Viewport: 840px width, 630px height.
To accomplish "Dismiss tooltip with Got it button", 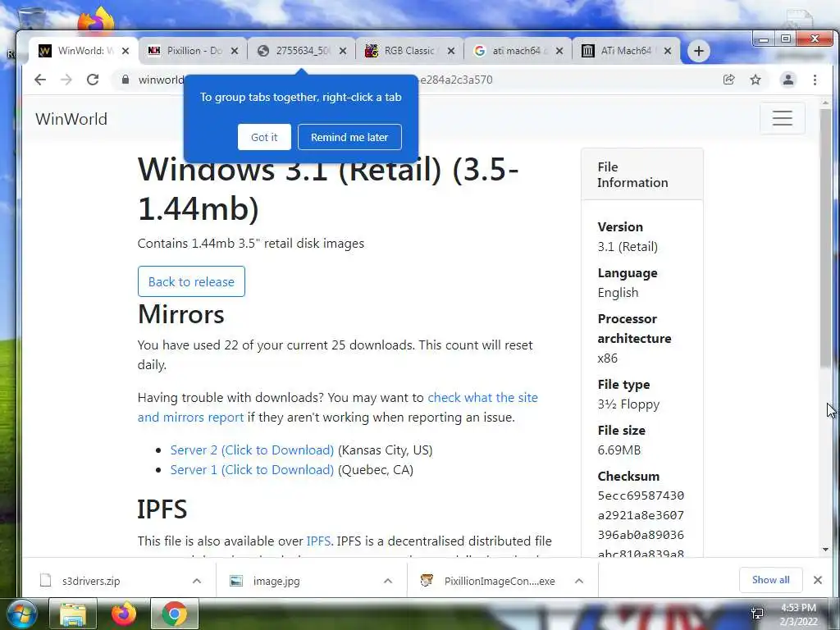I will point(264,137).
